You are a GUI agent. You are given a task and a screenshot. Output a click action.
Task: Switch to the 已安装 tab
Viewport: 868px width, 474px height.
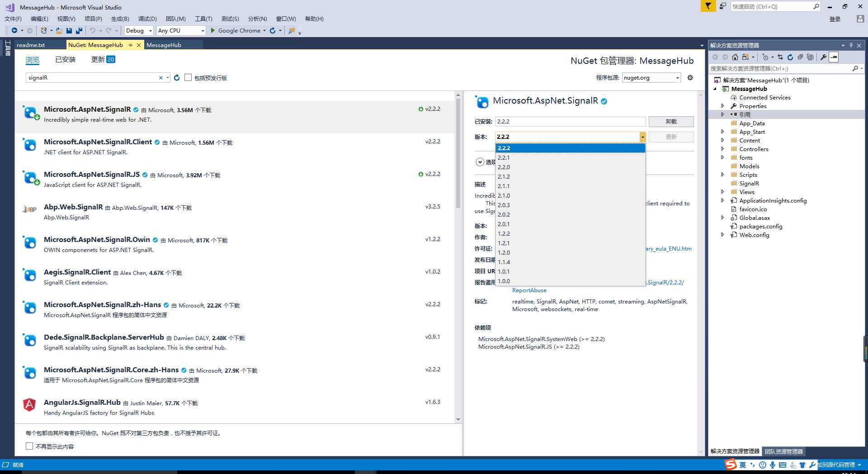pos(66,59)
